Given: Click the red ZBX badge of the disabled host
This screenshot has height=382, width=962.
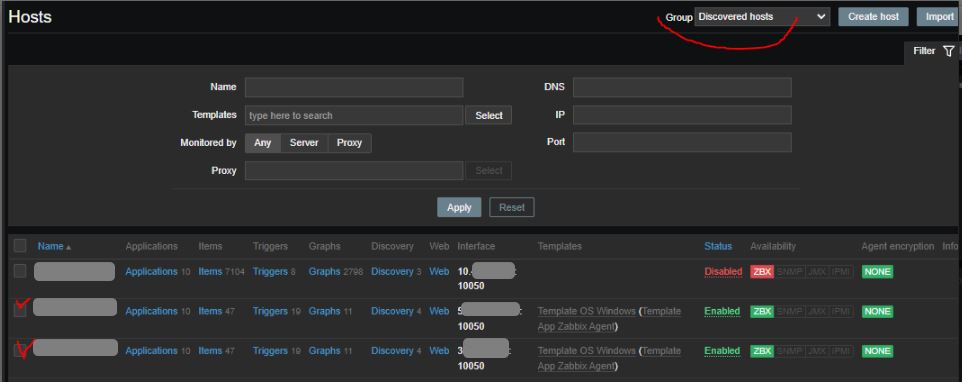Looking at the screenshot, I should 762,272.
